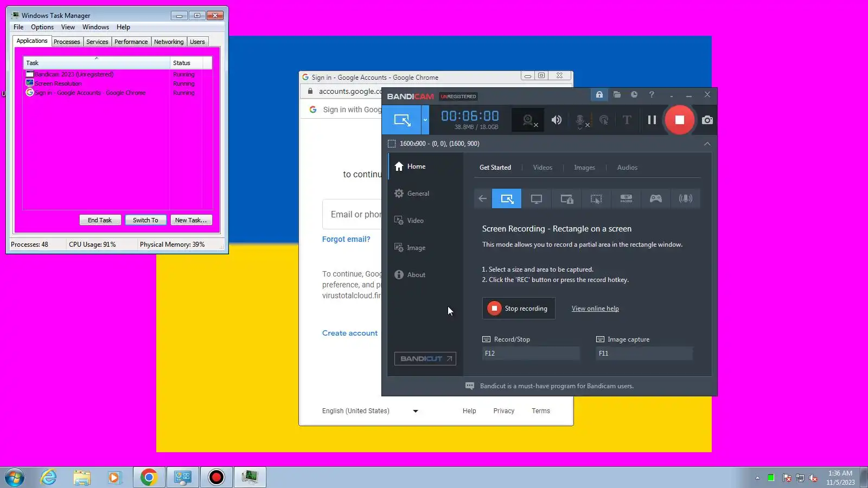Click the lock icon in Bandicam title bar
The height and width of the screenshot is (488, 868).
point(599,95)
